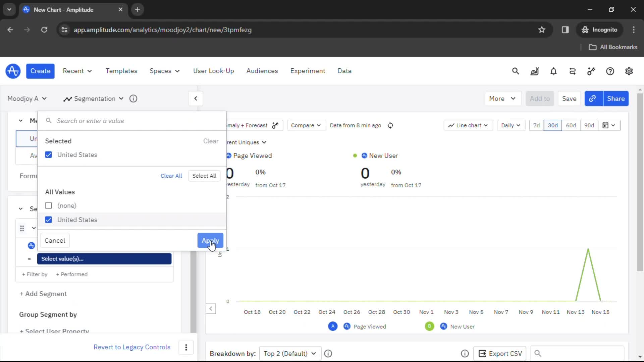Change the Line chart visualization dropdown

[x=468, y=125]
